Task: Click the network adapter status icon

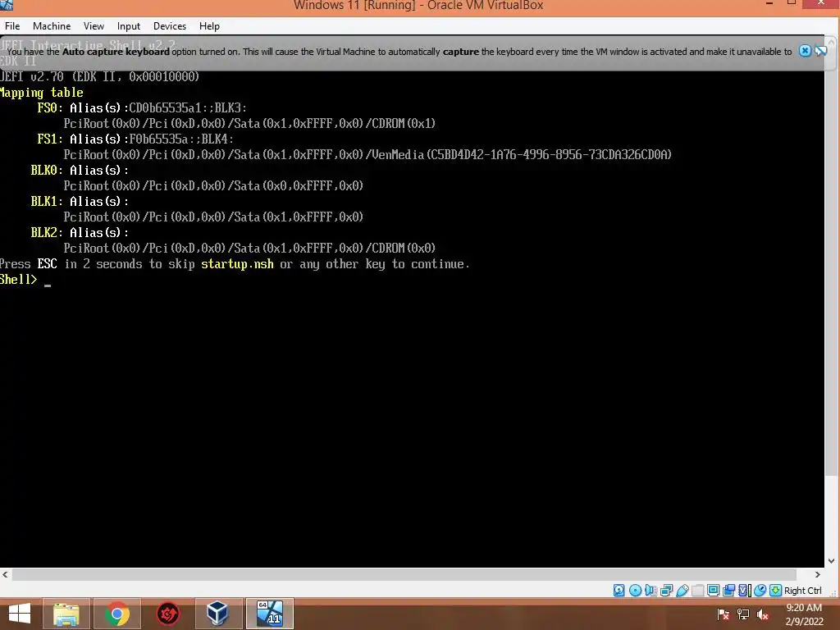Action: (x=666, y=591)
